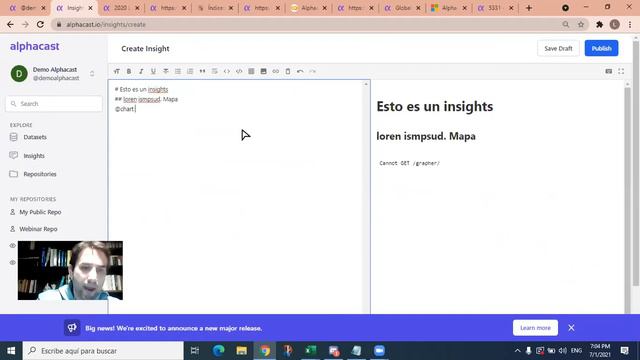Insert a hyperlink in the editor

point(276,71)
